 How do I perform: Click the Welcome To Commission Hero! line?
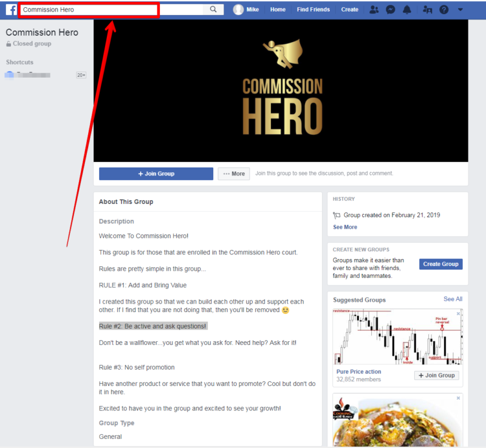click(x=143, y=236)
